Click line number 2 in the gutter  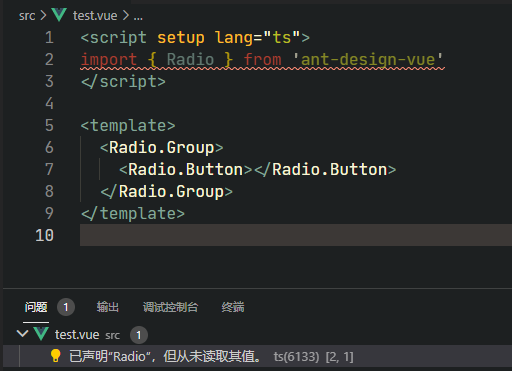pos(49,60)
